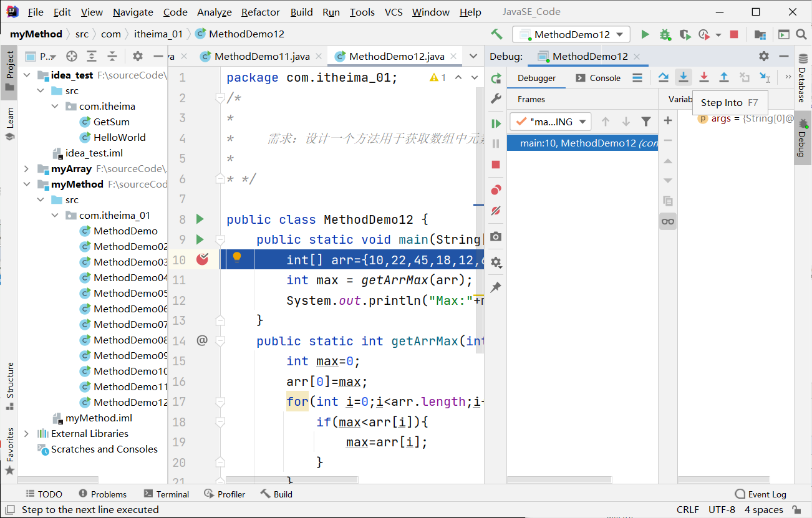Open the Structure side tool window
Screen dimensions: 812x518
(x=9, y=386)
